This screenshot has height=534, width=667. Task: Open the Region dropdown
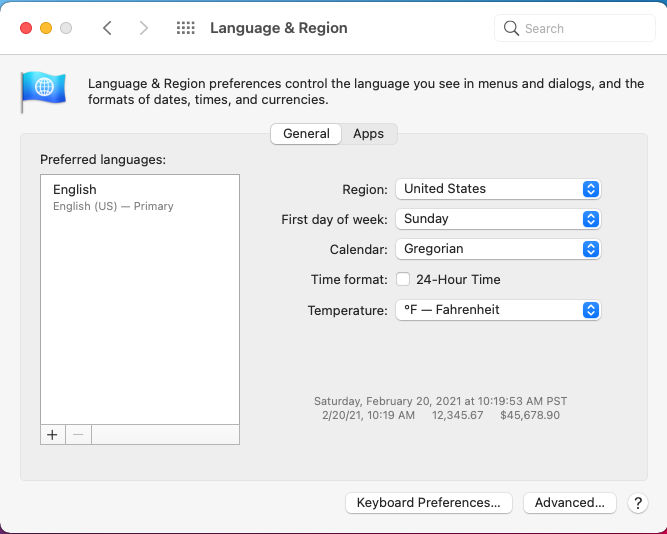(498, 189)
